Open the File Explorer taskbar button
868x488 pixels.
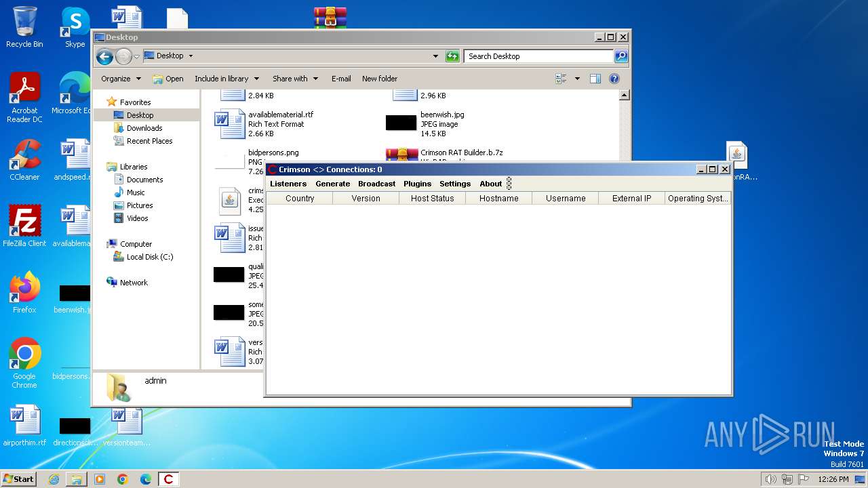77,479
